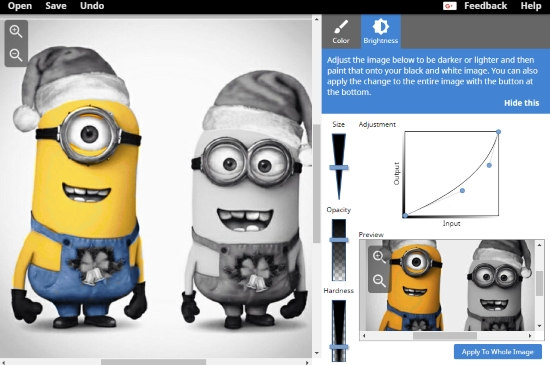Open the Feedback link
This screenshot has height=365, width=550.
pyautogui.click(x=485, y=6)
